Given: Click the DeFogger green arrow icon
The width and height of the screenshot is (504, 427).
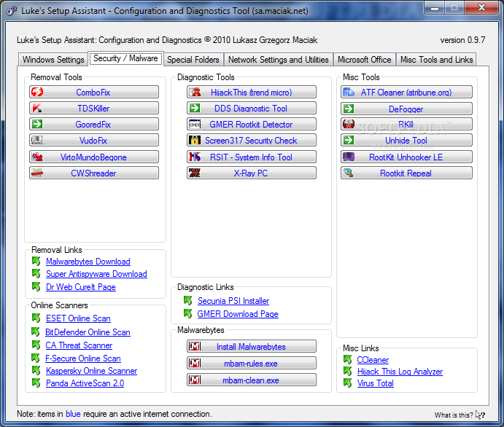Looking at the screenshot, I should coord(349,109).
